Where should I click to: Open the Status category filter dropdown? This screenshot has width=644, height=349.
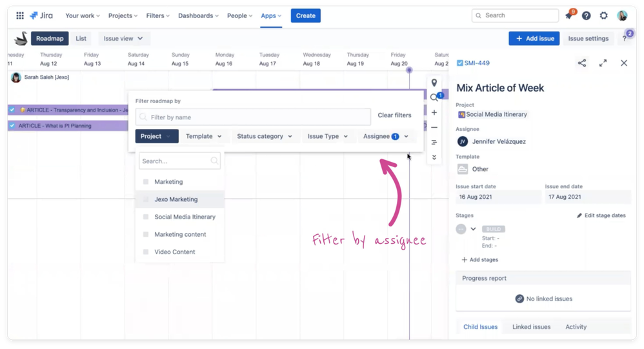pyautogui.click(x=265, y=136)
